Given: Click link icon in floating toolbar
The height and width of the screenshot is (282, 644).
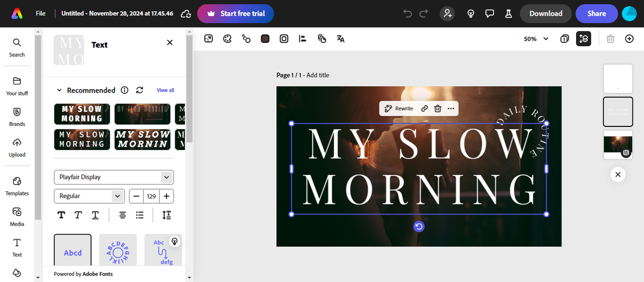Looking at the screenshot, I should click(x=425, y=108).
